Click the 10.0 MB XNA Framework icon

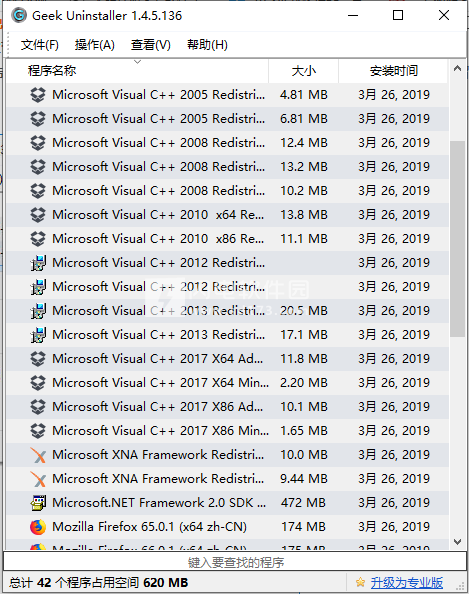click(x=38, y=455)
